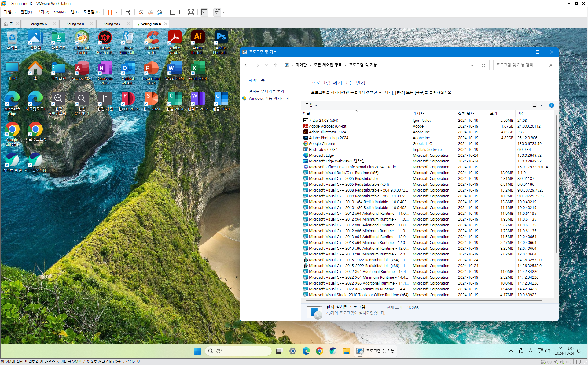
Task: Open 한PDF 2024 desktop shortcut
Action: [x=128, y=101]
